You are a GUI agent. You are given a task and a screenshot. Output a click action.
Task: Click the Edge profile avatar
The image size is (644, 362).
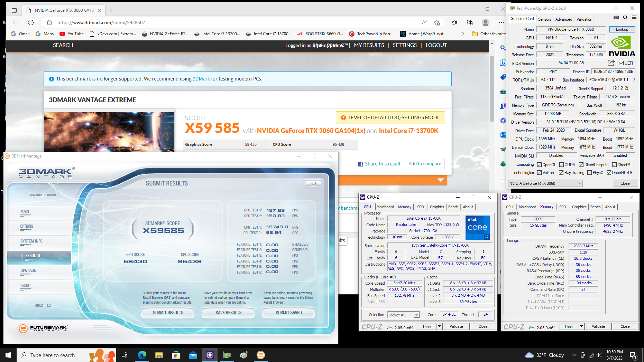pyautogui.click(x=486, y=22)
